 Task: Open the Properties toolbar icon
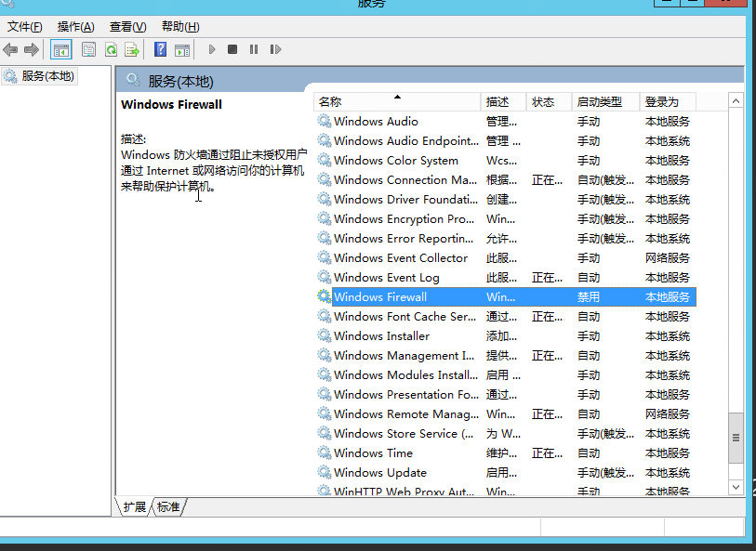(88, 49)
